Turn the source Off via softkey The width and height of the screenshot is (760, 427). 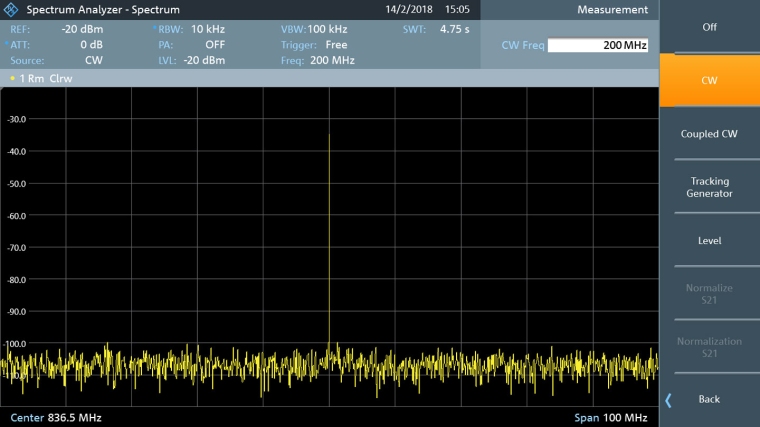(x=709, y=27)
